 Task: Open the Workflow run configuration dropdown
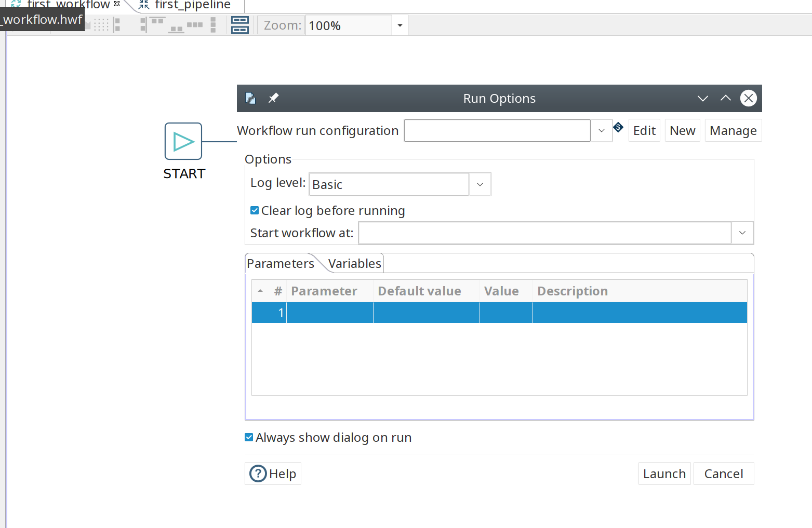[x=601, y=131]
